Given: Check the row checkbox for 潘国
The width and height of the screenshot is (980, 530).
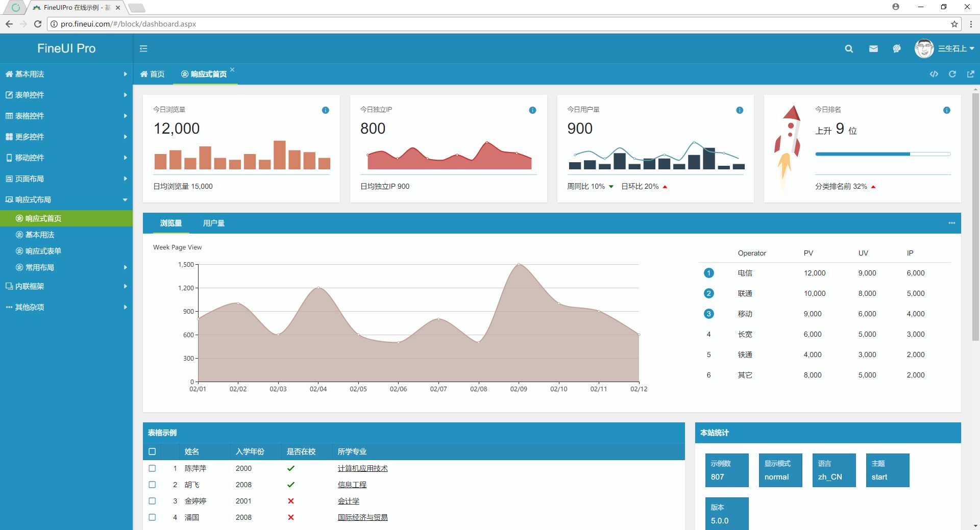Looking at the screenshot, I should pyautogui.click(x=152, y=517).
